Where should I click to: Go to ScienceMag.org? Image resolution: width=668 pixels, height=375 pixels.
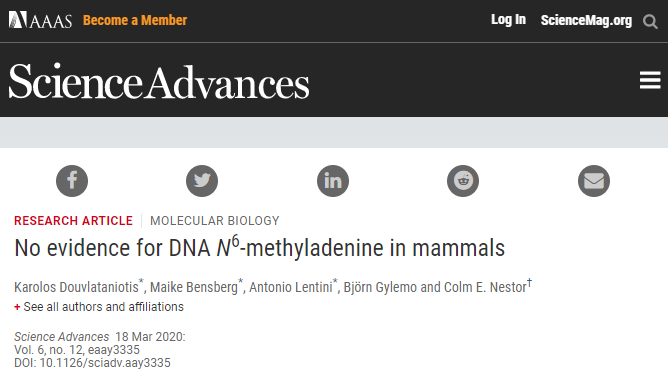[x=586, y=20]
